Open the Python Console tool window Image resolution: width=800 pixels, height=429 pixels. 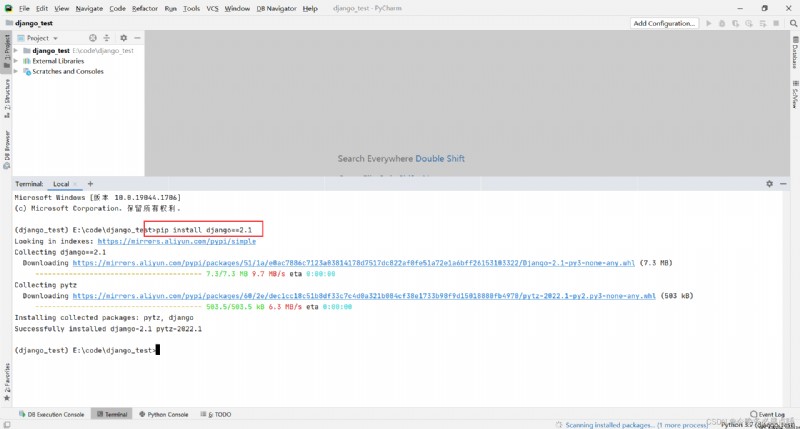coord(164,414)
